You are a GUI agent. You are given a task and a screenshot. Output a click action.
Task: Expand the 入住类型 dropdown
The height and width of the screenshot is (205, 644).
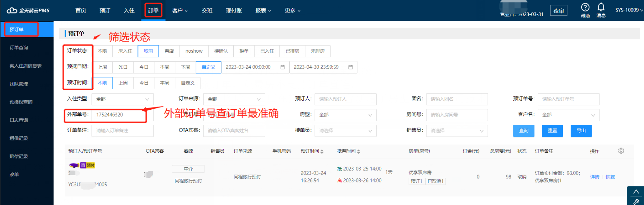pyautogui.click(x=122, y=99)
